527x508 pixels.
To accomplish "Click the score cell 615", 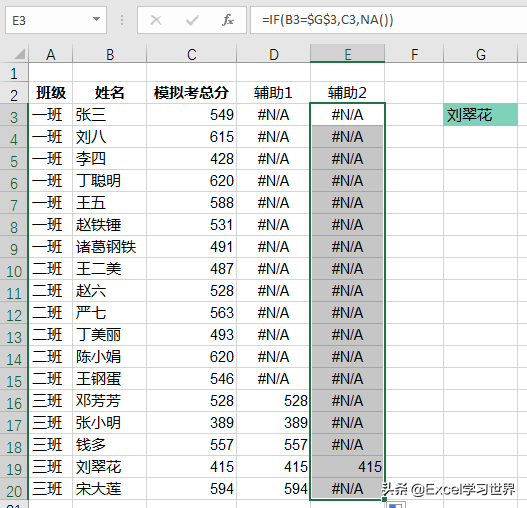I will pos(192,136).
